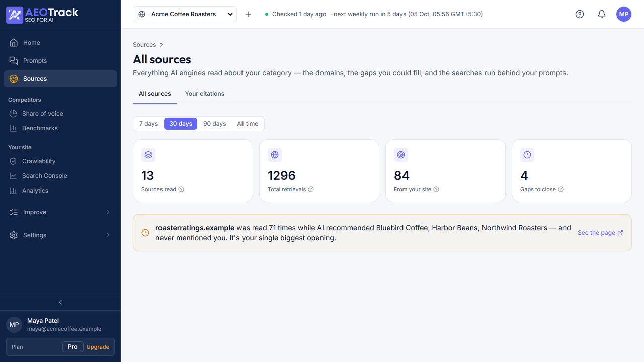
Task: Expand the Improve menu section
Action: (60, 212)
